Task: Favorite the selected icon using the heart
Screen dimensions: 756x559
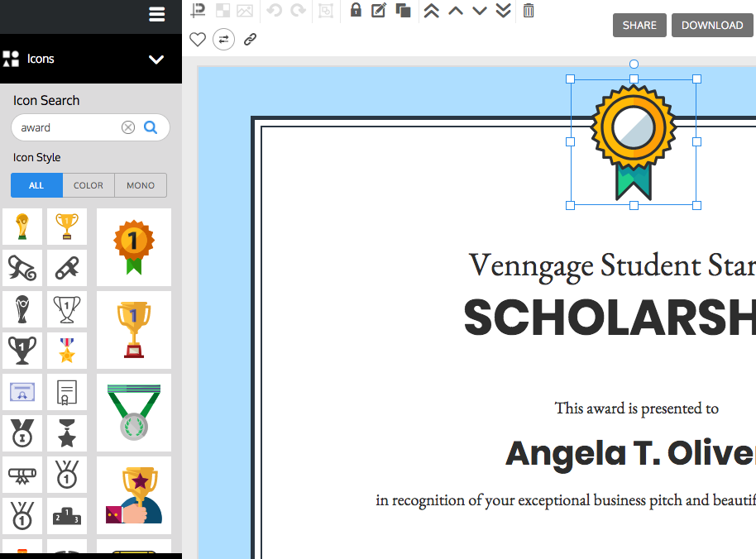Action: 198,39
